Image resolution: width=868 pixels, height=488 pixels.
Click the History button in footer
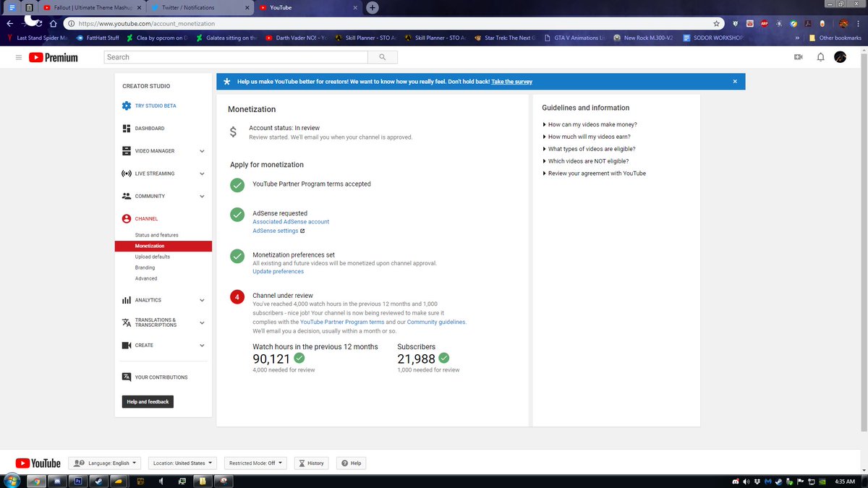(311, 463)
